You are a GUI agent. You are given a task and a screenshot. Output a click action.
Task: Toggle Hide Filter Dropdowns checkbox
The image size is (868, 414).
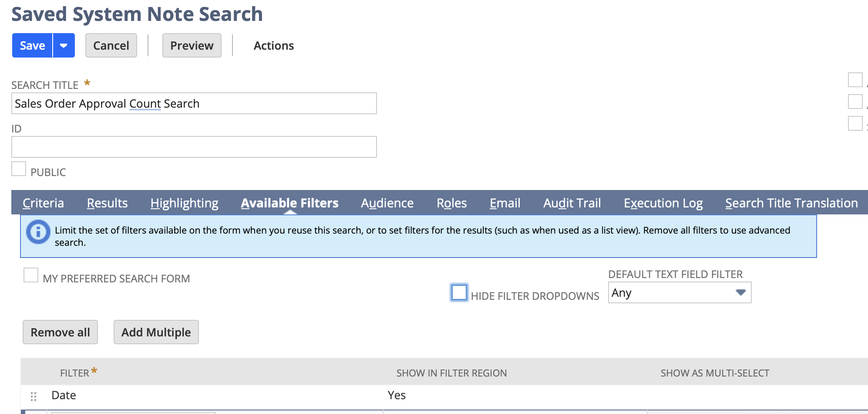459,292
